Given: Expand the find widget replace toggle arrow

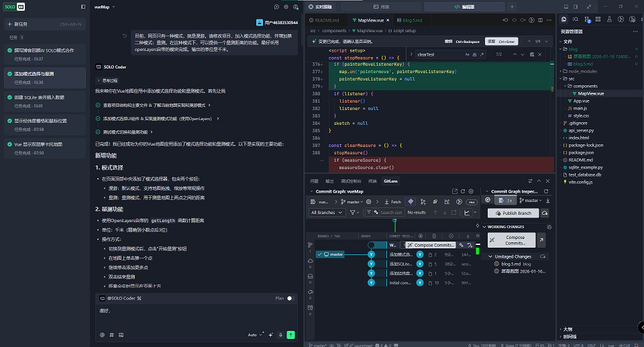Looking at the screenshot, I should click(411, 54).
